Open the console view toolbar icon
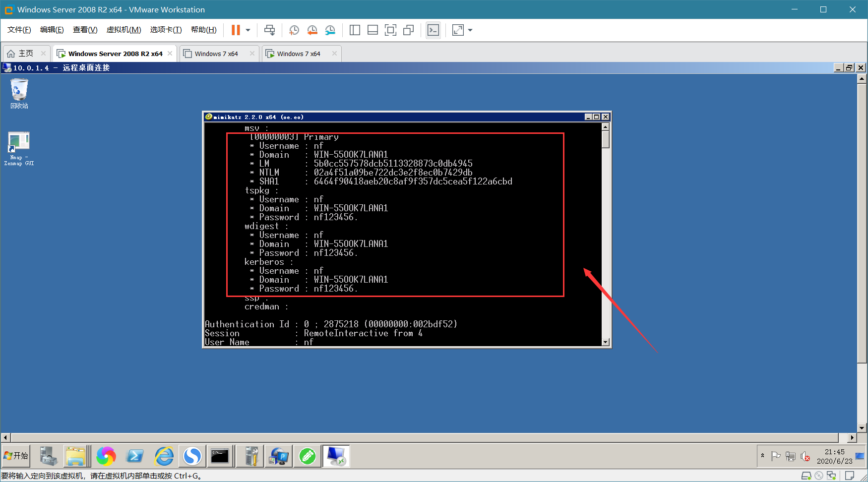The width and height of the screenshot is (868, 482). [x=433, y=30]
